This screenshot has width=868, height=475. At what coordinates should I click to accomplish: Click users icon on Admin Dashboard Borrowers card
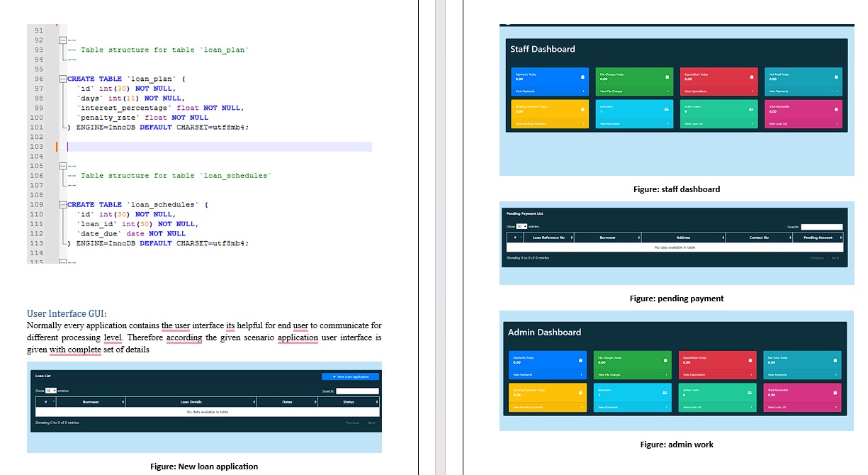point(665,393)
